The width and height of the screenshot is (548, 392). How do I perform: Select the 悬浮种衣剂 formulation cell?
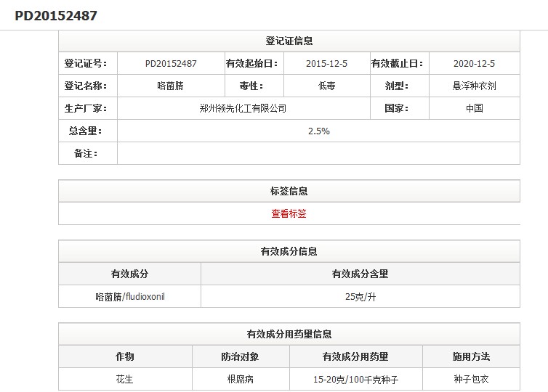click(x=474, y=86)
